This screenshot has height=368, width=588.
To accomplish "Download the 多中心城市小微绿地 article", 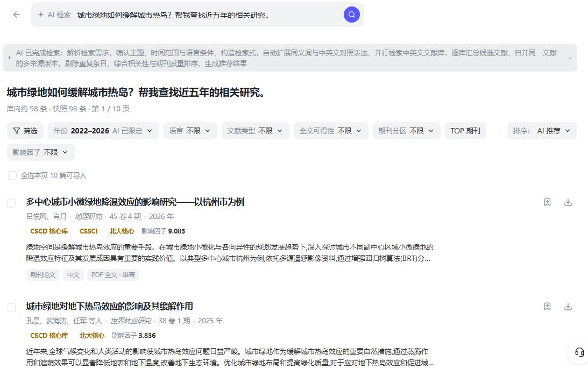I will (568, 202).
